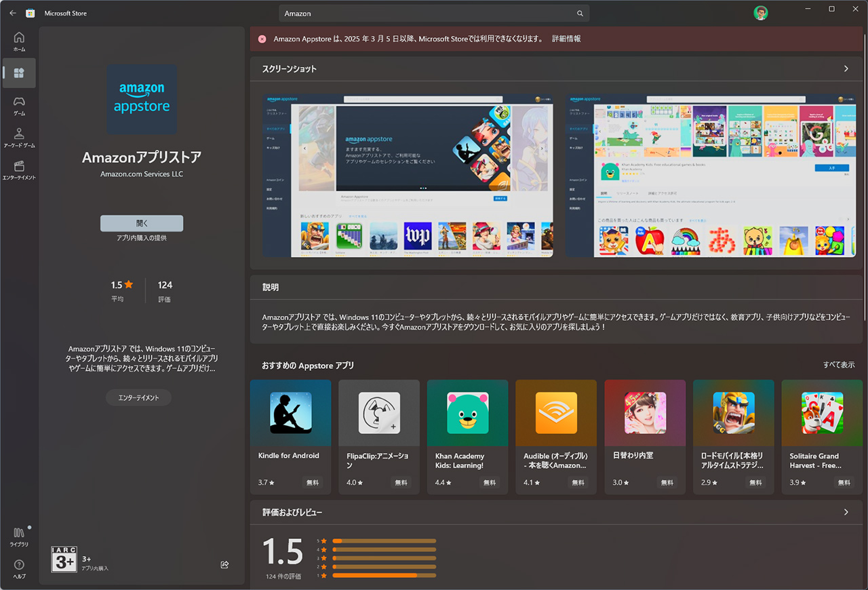Open FlipaClip app card

coord(379,437)
